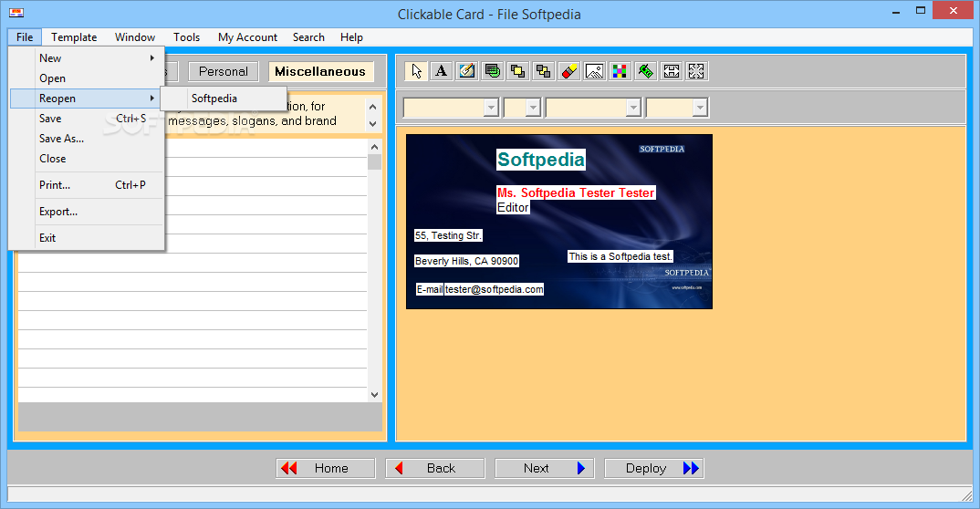Click the SOFTPEDIA logo at card's top-right
This screenshot has width=980, height=509.
click(x=662, y=150)
